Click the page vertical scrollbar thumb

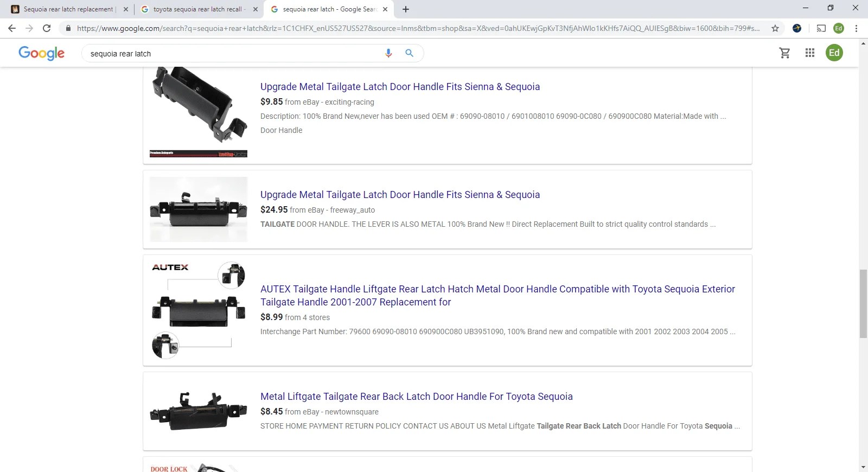click(x=863, y=303)
